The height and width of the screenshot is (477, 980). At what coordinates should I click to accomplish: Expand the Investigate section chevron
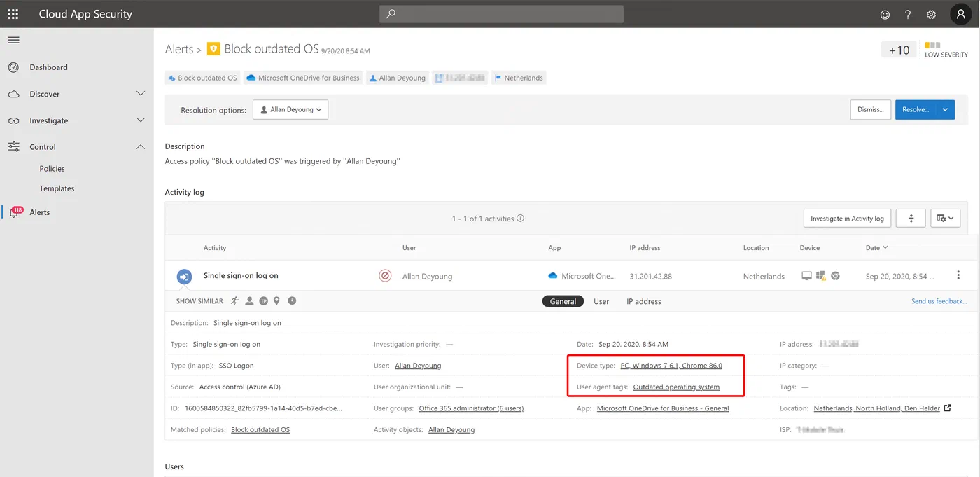click(x=141, y=120)
